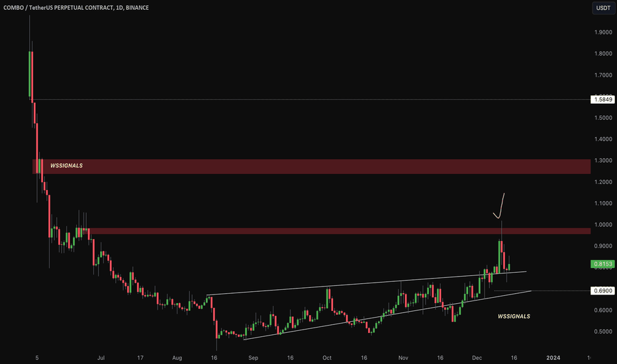Viewport: 617px width, 364px height.
Task: Open the USDT currency selector
Action: click(603, 8)
